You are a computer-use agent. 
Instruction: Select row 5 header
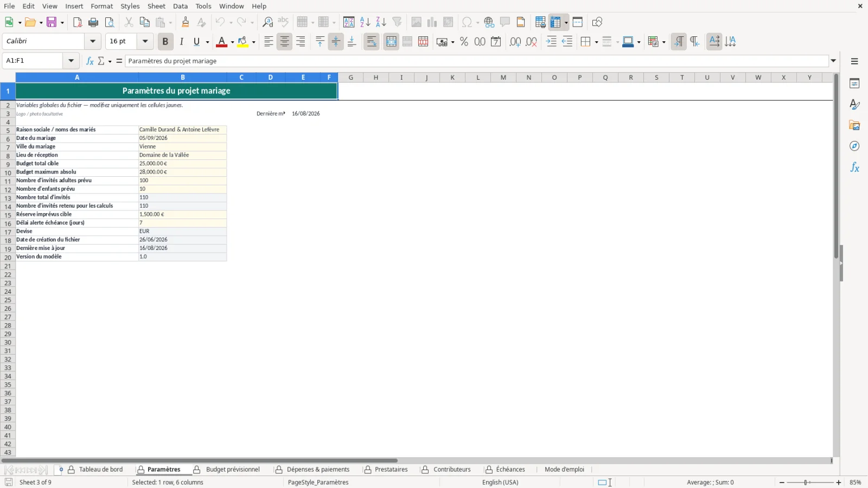click(x=8, y=131)
